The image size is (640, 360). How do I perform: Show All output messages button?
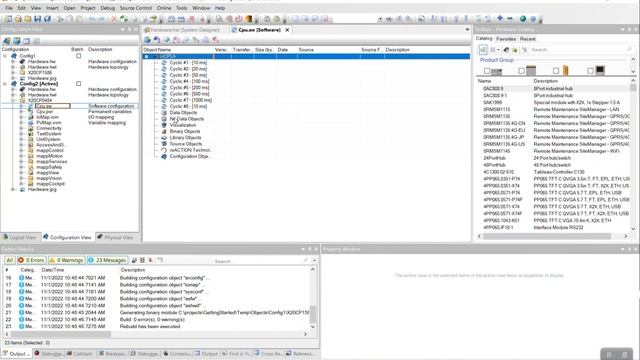tap(9, 260)
